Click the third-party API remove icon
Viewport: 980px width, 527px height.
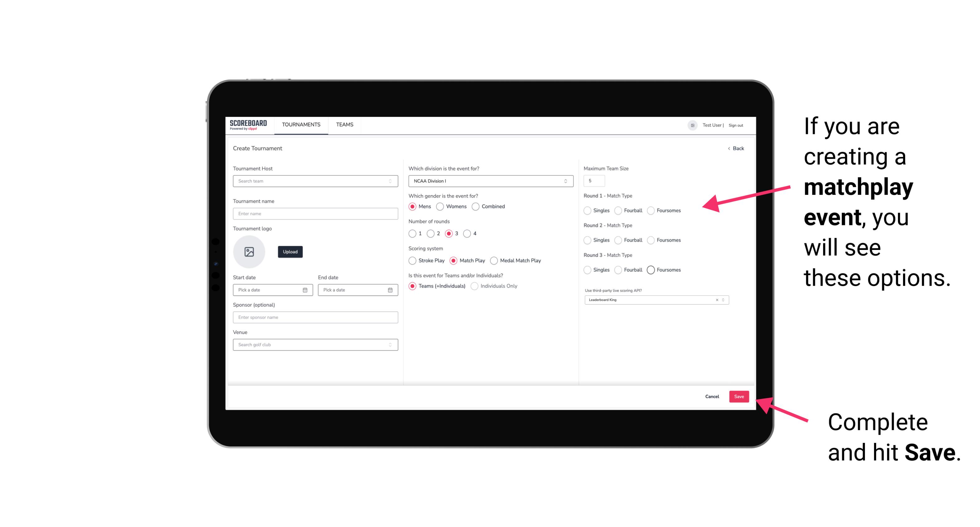pos(717,300)
